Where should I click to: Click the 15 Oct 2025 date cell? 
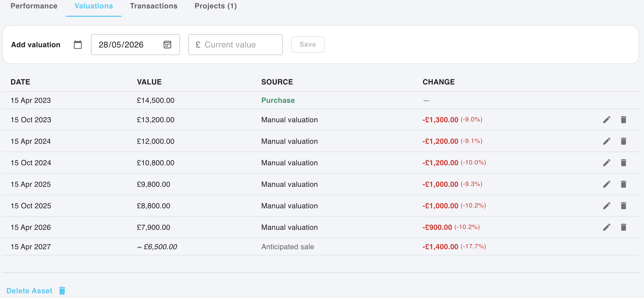(31, 206)
